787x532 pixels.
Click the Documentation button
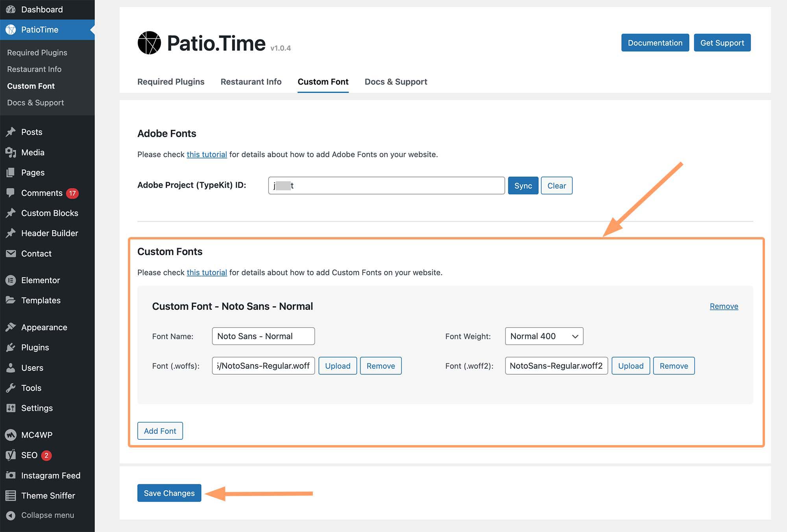(655, 42)
